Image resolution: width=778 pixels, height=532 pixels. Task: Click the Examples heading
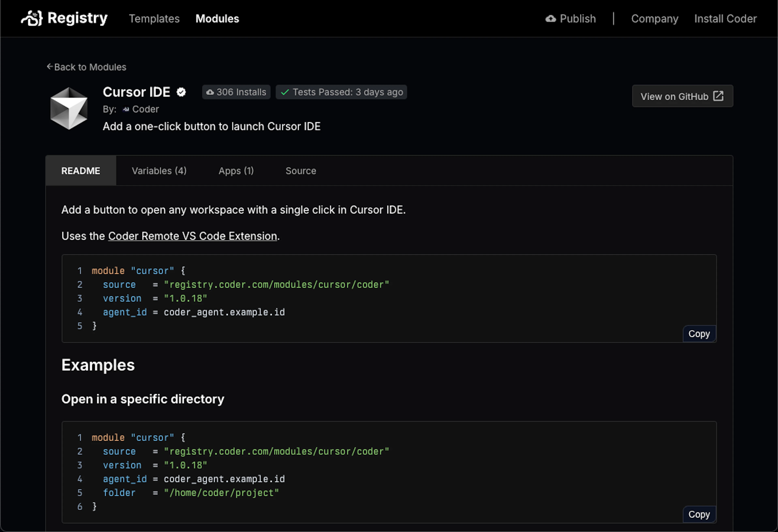[98, 365]
